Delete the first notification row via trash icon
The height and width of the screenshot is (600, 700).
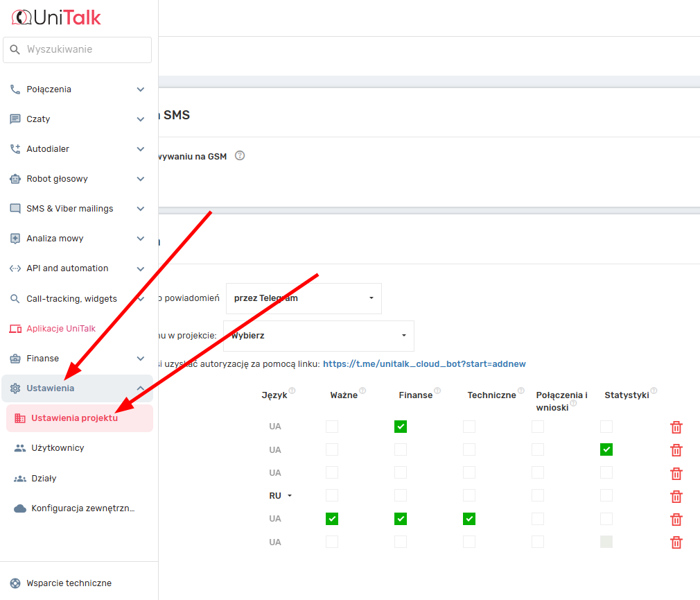(676, 427)
